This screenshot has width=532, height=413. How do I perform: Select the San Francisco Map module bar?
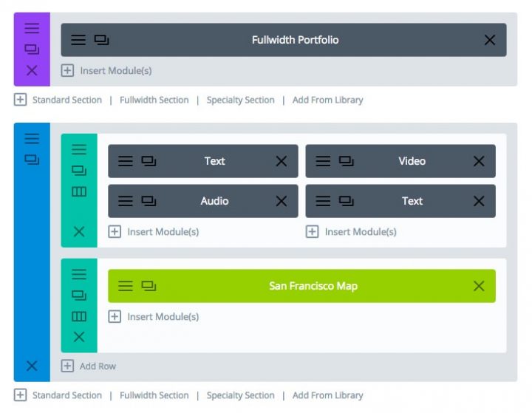tap(313, 286)
